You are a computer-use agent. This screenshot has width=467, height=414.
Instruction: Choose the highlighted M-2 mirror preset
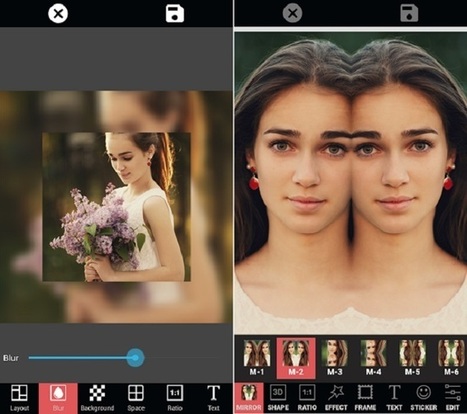pos(296,358)
